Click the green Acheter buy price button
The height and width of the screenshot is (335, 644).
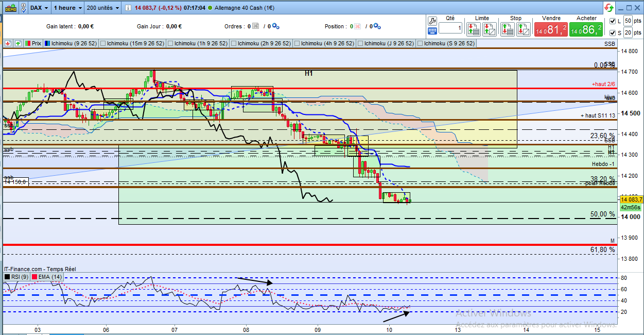pyautogui.click(x=586, y=29)
